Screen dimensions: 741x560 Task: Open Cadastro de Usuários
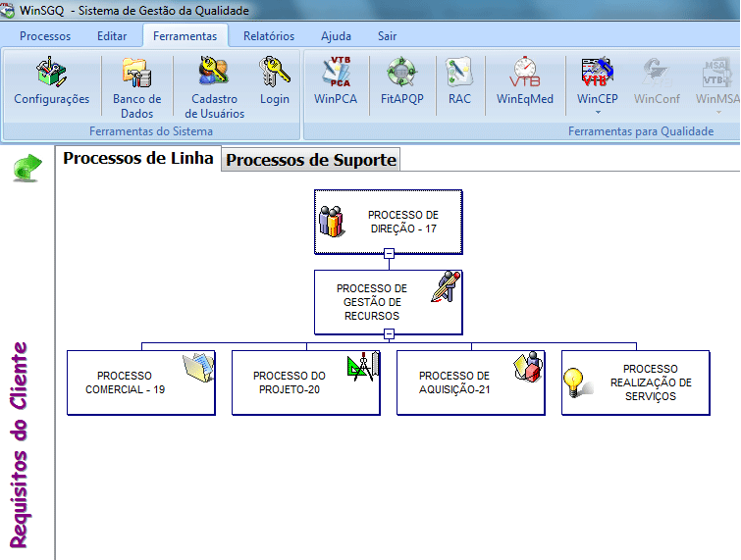coord(214,83)
